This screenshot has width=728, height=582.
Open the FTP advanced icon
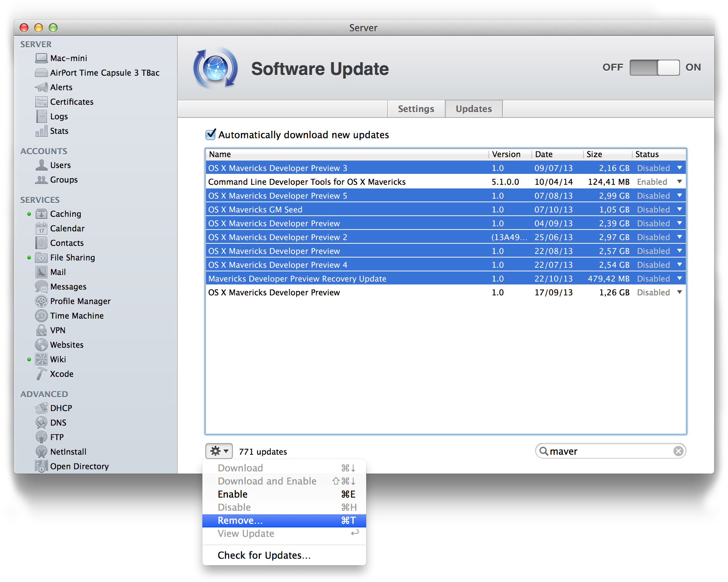[41, 437]
